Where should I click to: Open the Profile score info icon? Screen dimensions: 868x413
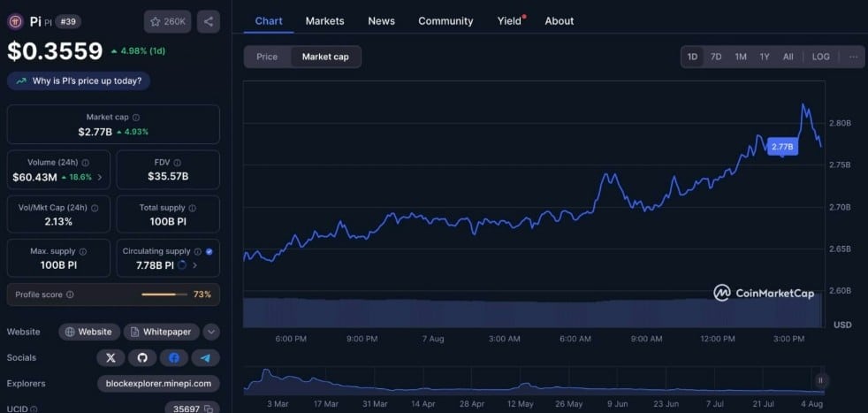(x=70, y=294)
